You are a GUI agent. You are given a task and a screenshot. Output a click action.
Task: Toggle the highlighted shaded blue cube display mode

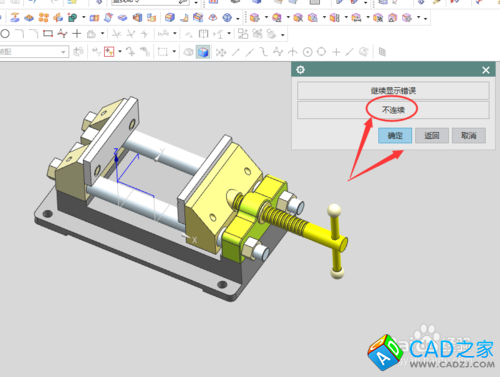[x=203, y=52]
